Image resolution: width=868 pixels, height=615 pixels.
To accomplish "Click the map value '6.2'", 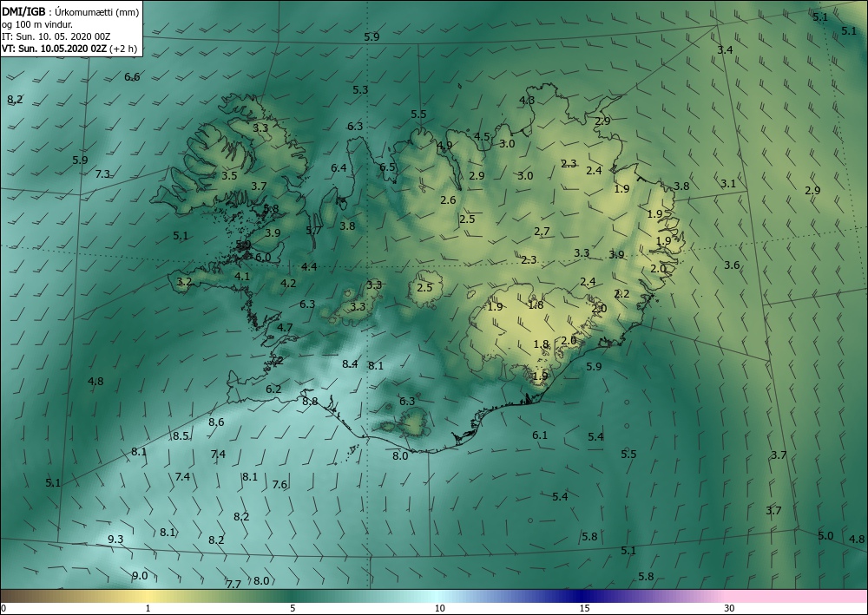I will pyautogui.click(x=273, y=389).
